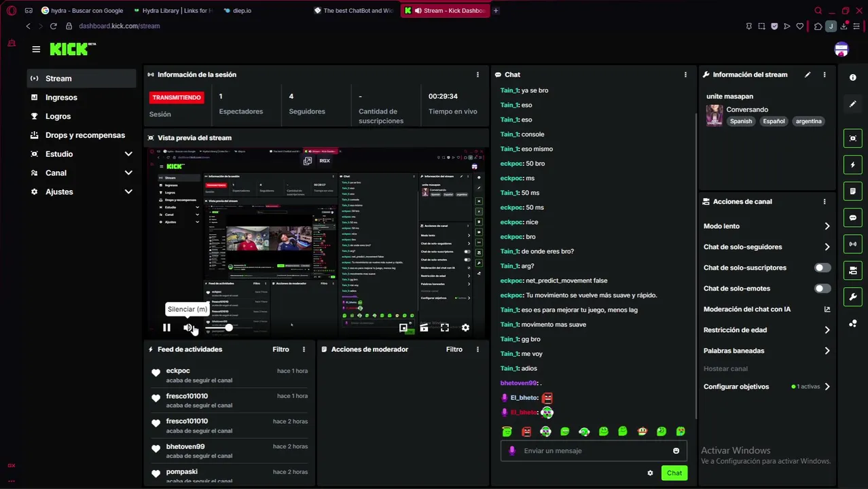Mute the stream preview volume icon
The height and width of the screenshot is (489, 868).
click(188, 328)
